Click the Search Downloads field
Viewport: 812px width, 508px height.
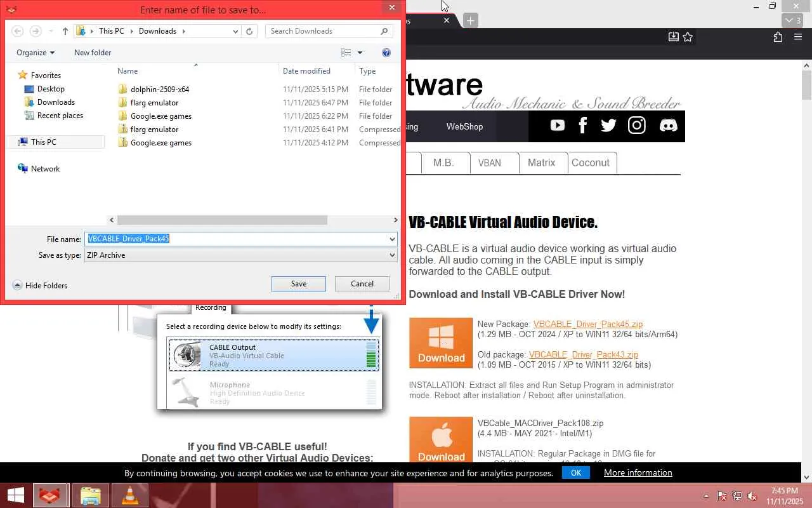click(x=329, y=30)
